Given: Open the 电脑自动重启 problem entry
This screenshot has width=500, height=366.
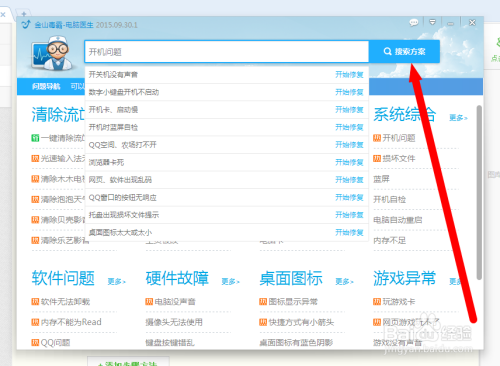Looking at the screenshot, I should 398,220.
